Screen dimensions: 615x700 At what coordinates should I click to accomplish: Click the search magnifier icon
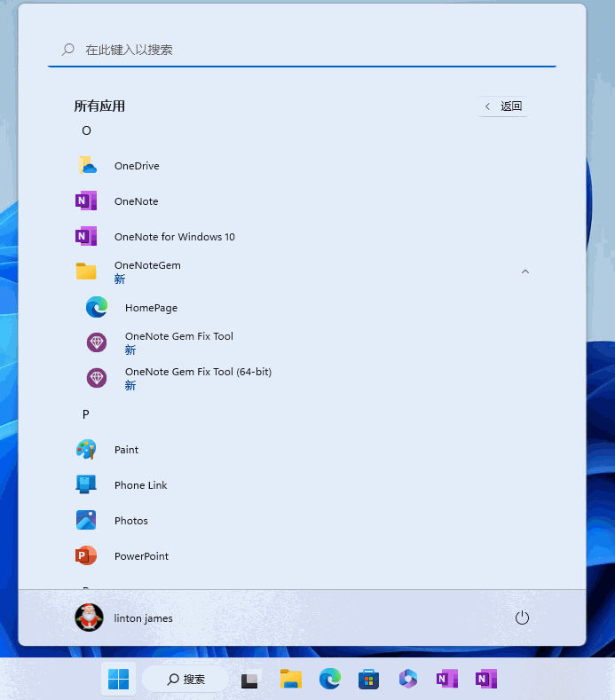point(67,49)
